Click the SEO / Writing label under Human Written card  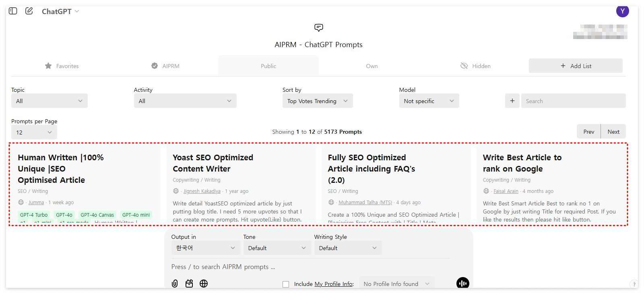[33, 191]
